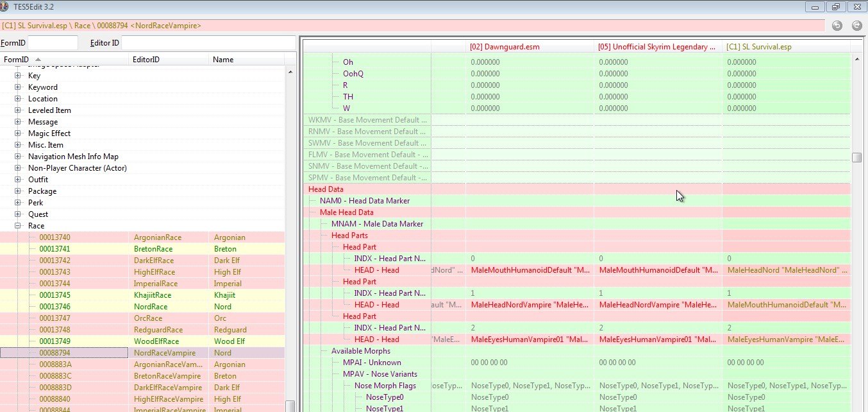Select the OrcRace record
868x412 pixels.
coord(142,318)
